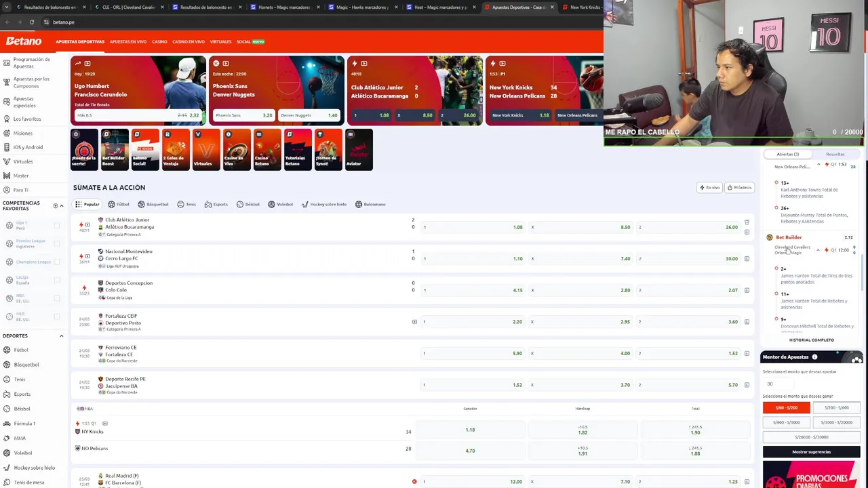This screenshot has width=868, height=488.
Task: Open MMA icon in sports list
Action: [7, 438]
